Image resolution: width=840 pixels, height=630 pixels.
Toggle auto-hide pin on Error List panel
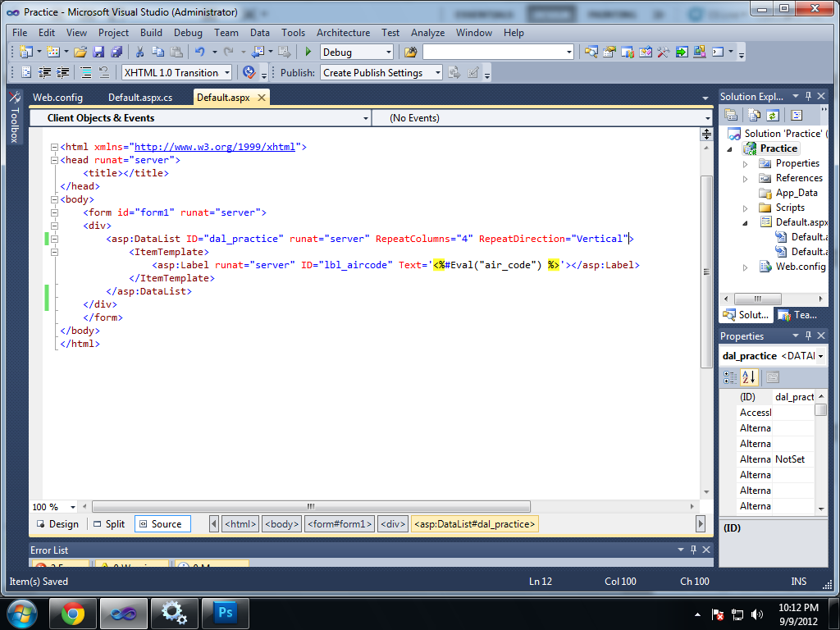[693, 550]
